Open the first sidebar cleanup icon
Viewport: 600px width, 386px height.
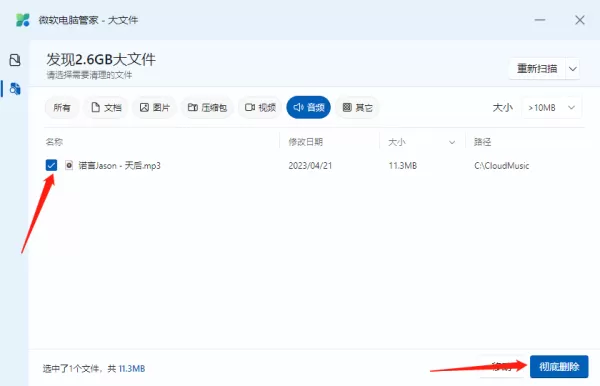coord(15,60)
